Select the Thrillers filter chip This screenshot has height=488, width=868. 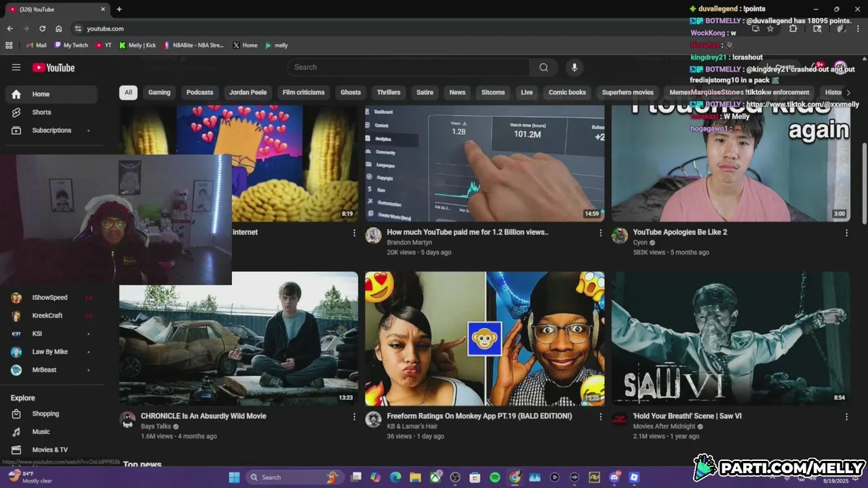coord(389,92)
